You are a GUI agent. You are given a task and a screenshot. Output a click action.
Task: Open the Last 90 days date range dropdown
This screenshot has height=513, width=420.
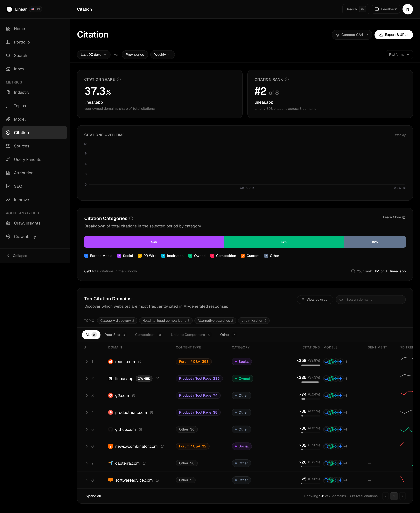click(94, 55)
